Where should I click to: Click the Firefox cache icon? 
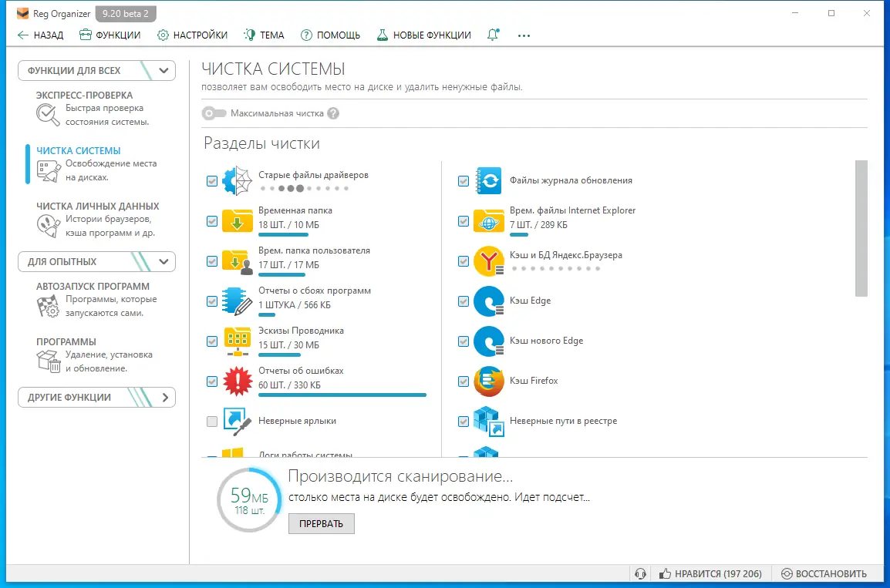point(488,381)
